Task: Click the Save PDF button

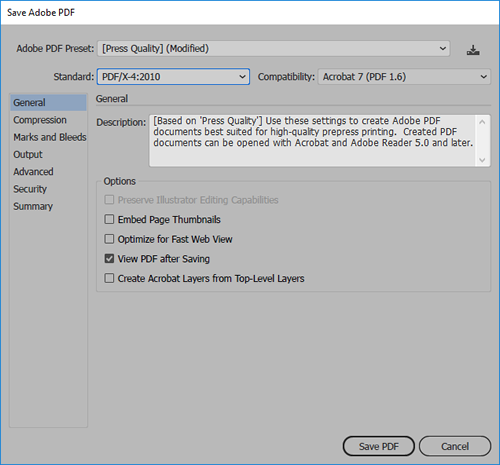Action: pos(379,446)
